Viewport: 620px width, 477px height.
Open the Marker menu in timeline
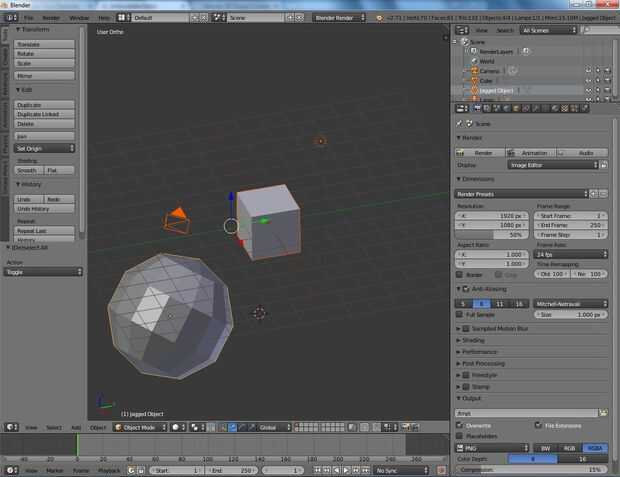point(55,471)
